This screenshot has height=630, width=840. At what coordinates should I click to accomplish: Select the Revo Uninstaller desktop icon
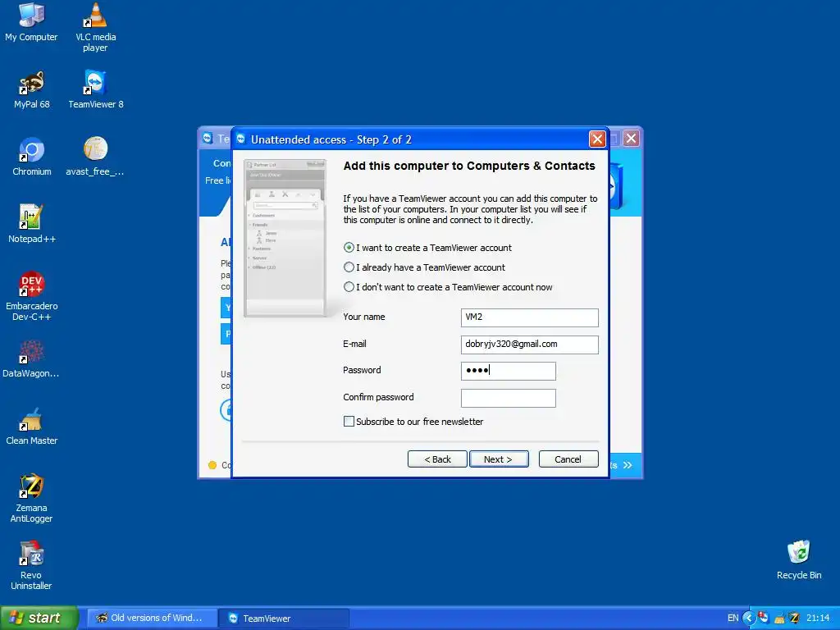[32, 565]
